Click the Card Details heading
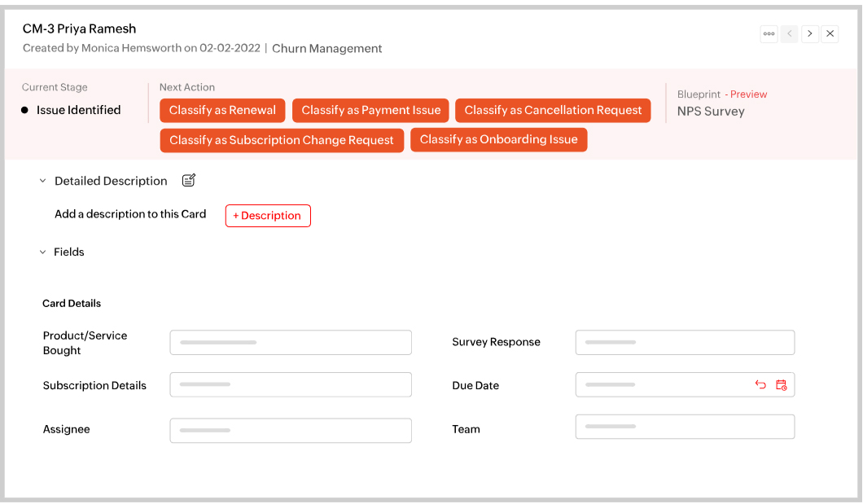Screen dimensions: 863x504 click(72, 303)
